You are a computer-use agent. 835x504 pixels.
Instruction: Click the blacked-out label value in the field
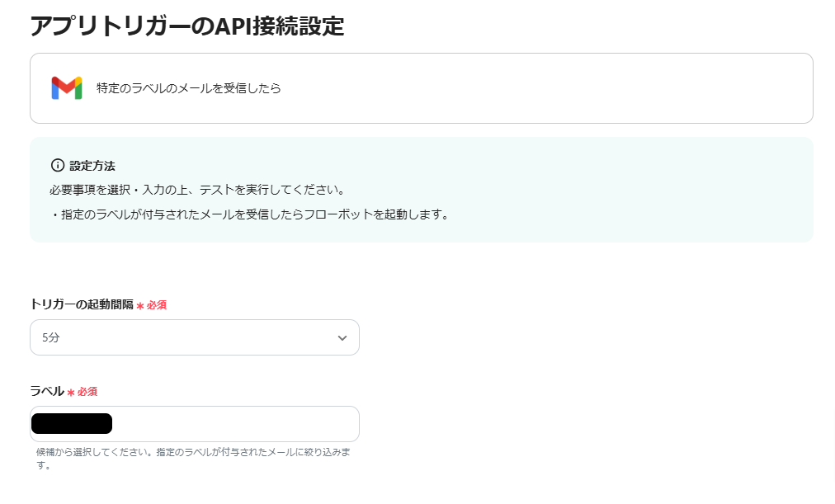[x=71, y=424]
